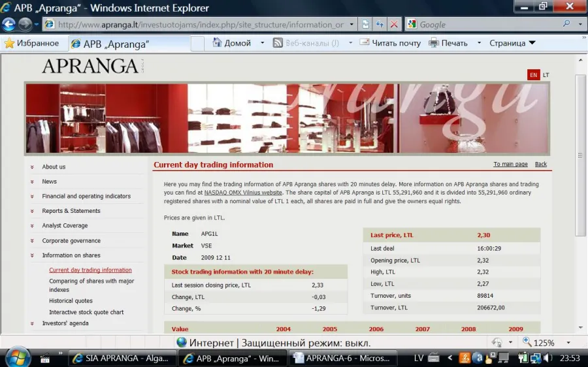Click the Change, % value -1,29
The width and height of the screenshot is (588, 367).
(319, 308)
